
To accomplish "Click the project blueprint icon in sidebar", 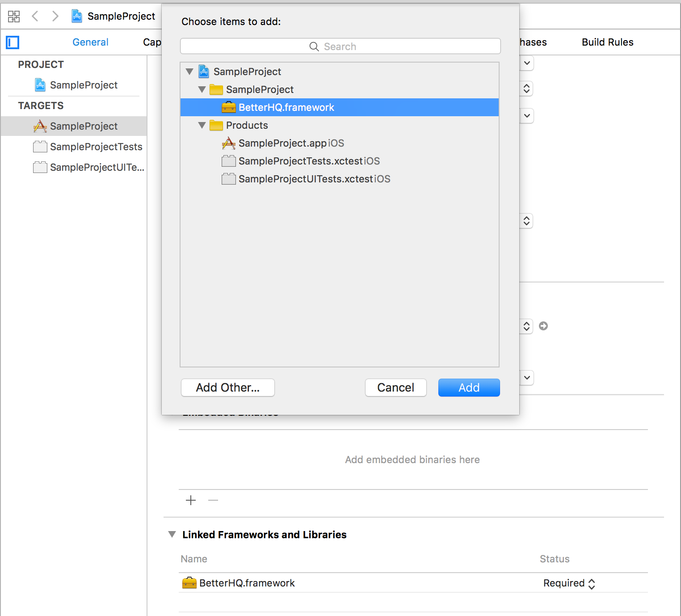I will point(40,84).
